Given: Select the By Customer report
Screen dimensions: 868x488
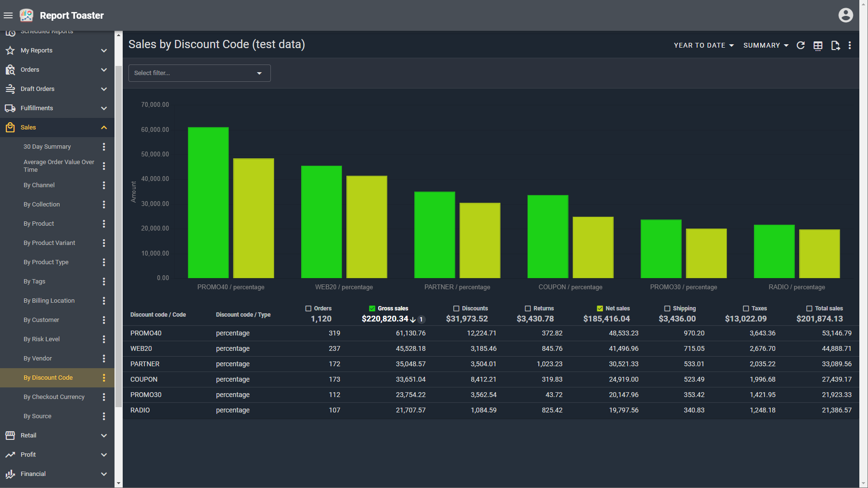Looking at the screenshot, I should tap(41, 320).
